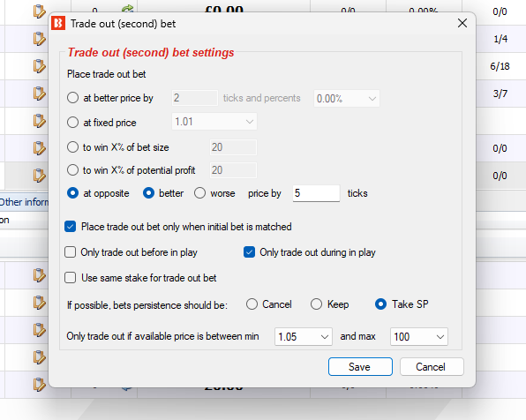Image resolution: width=526 pixels, height=420 pixels.
Task: Click the ticks input field showing 5
Action: [316, 193]
